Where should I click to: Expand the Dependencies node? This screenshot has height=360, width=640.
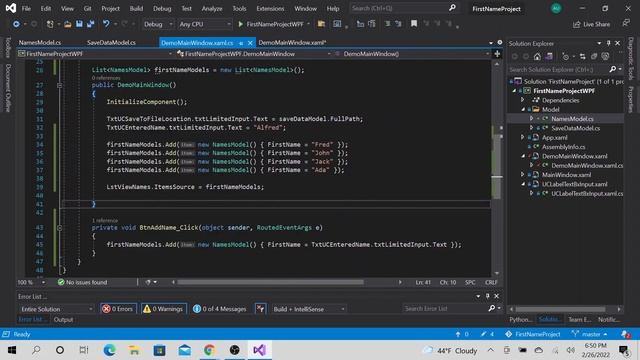pos(522,100)
